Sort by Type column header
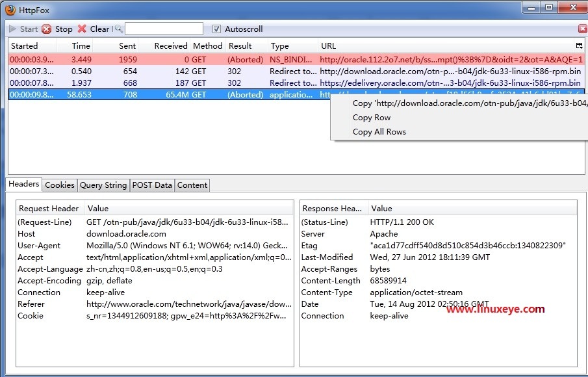This screenshot has width=588, height=377. (x=293, y=45)
